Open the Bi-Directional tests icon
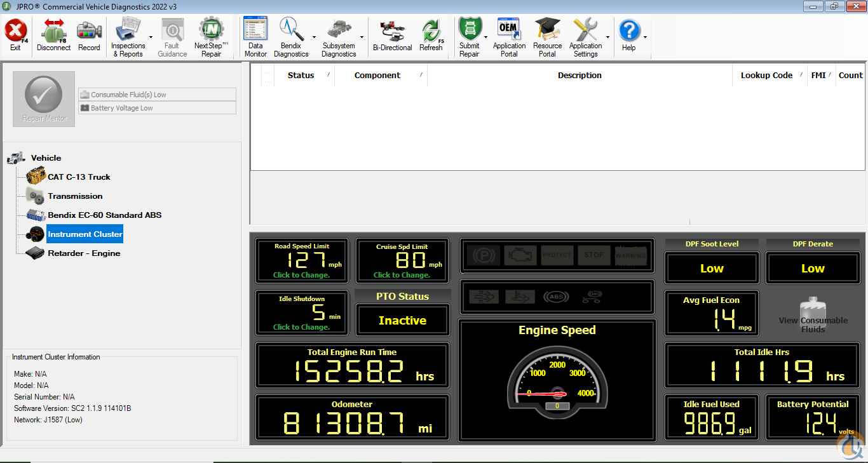868x463 pixels. (x=392, y=36)
